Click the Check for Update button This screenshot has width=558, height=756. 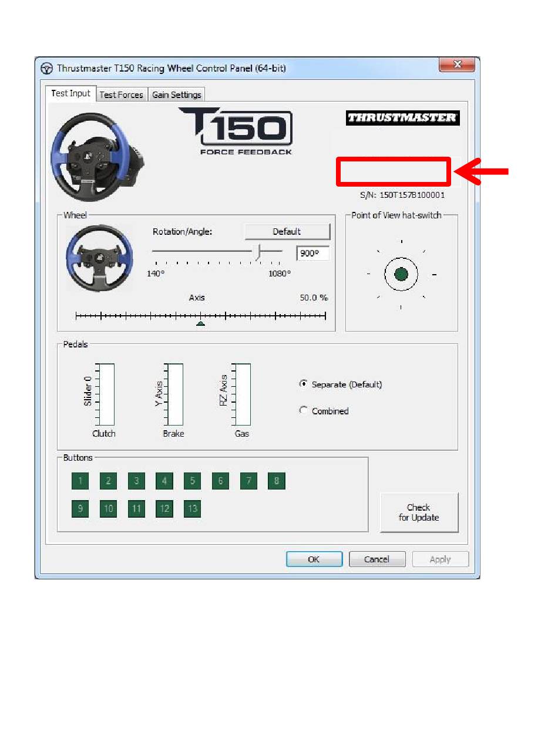[419, 512]
